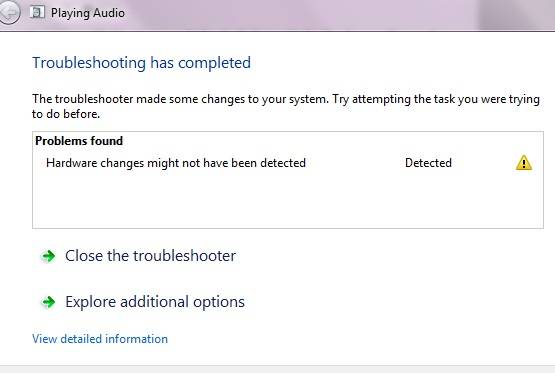Click the back arrow button in title bar
Image resolution: width=555 pixels, height=373 pixels.
pos(9,13)
